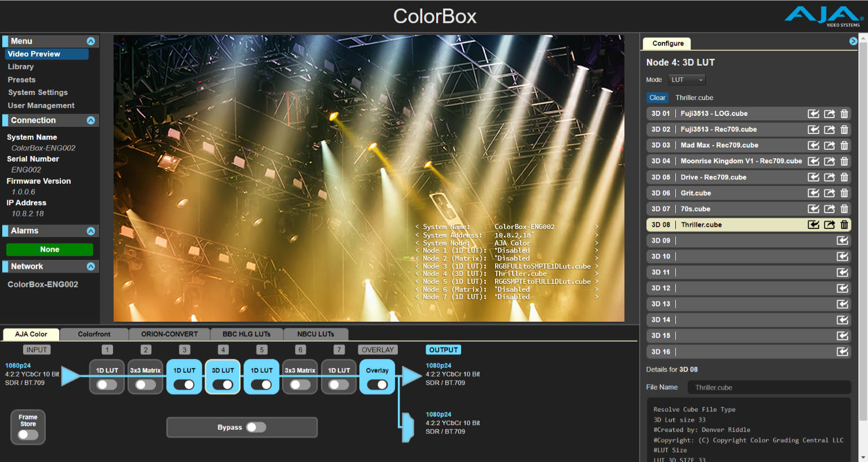Screen dimensions: 868x462
Task: Export the Mad Max - Rec709.cube LUT
Action: pos(828,145)
